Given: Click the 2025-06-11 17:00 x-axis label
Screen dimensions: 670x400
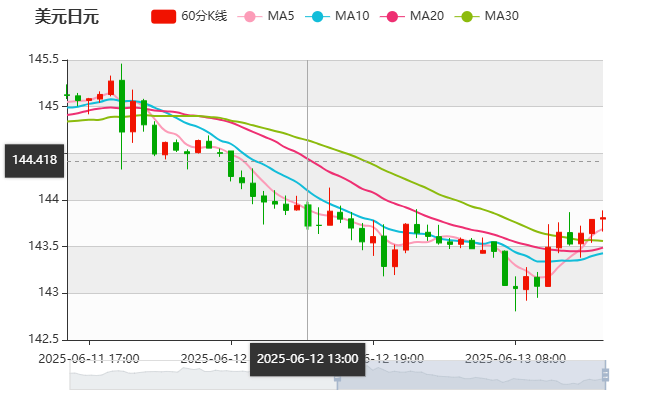Looking at the screenshot, I should 89,358.
